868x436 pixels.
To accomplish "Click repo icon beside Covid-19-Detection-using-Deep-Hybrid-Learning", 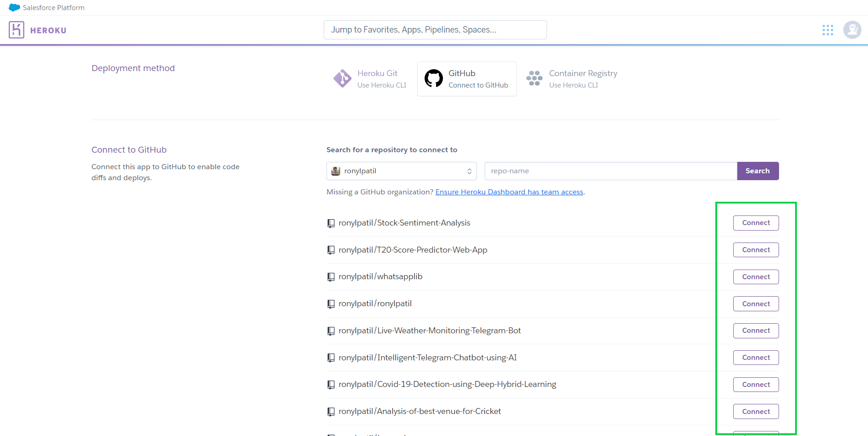I will tap(331, 385).
